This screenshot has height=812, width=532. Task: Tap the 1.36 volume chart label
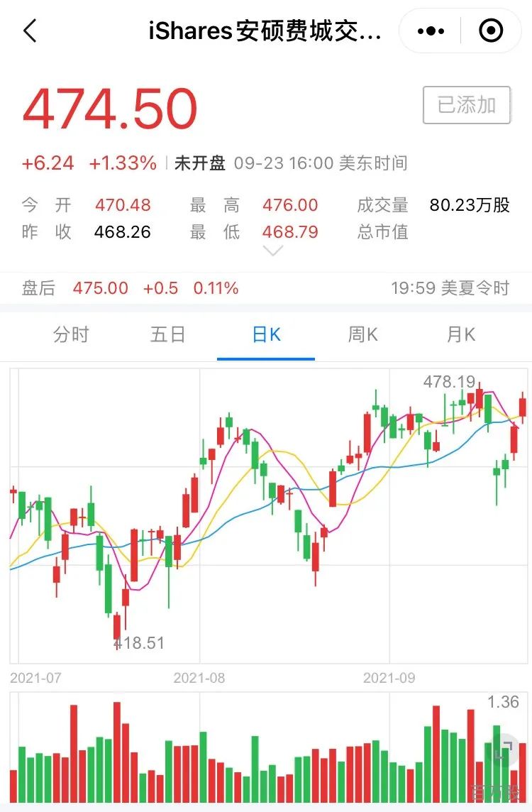[x=503, y=702]
